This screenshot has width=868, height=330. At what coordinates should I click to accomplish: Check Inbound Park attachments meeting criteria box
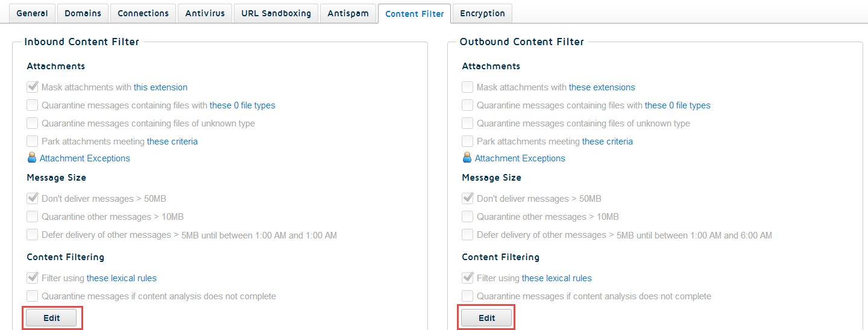tap(33, 141)
